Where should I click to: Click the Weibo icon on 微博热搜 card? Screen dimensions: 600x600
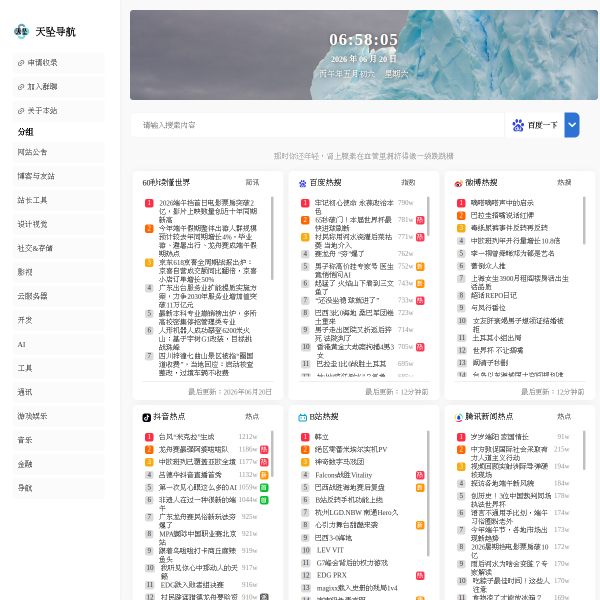click(x=458, y=184)
